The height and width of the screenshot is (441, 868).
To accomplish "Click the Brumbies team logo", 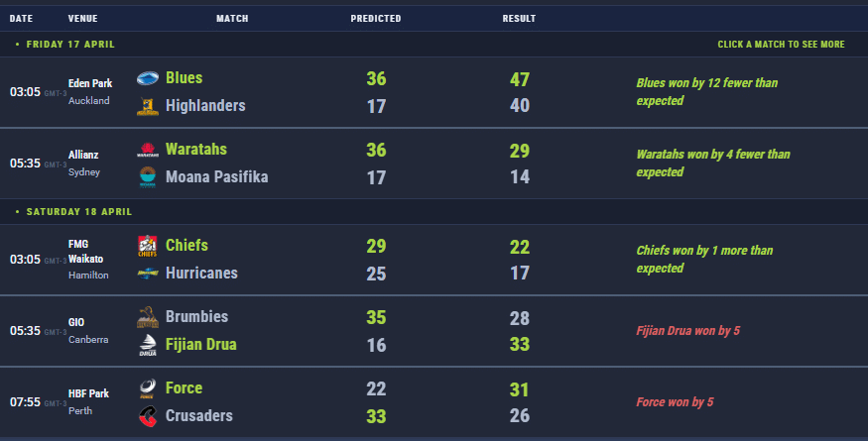I will click(148, 317).
